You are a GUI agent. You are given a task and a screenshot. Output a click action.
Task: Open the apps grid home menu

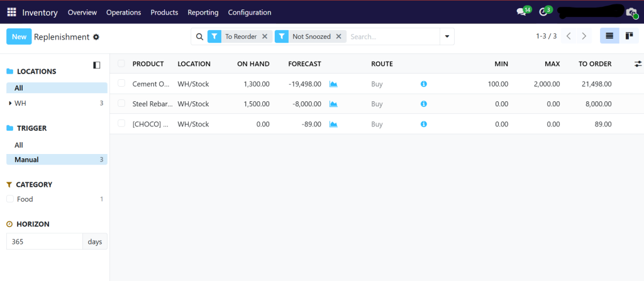[x=11, y=12]
